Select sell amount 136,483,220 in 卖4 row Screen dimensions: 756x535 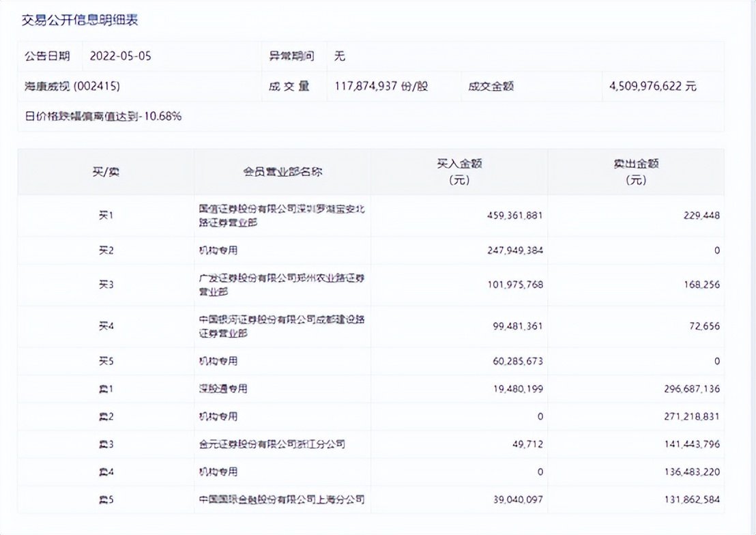coord(688,472)
